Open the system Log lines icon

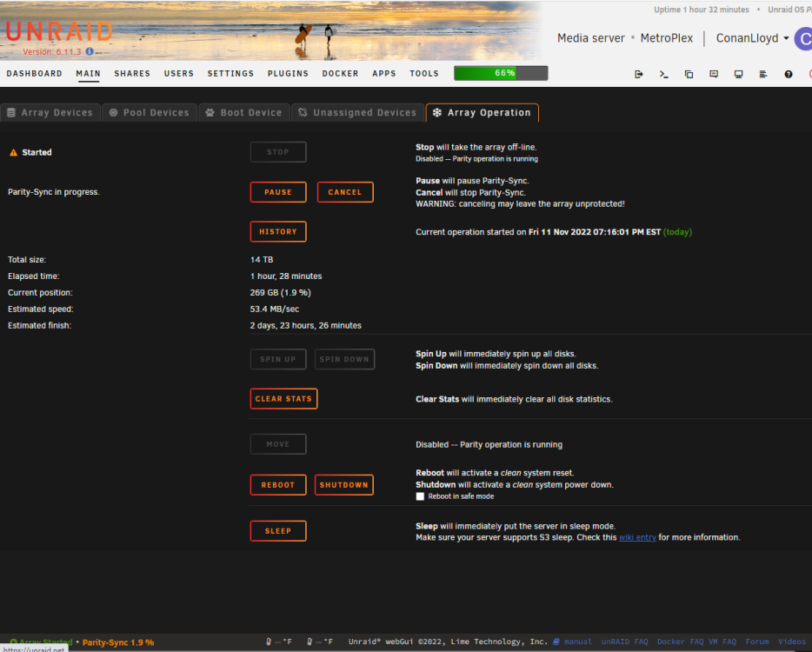click(x=763, y=74)
